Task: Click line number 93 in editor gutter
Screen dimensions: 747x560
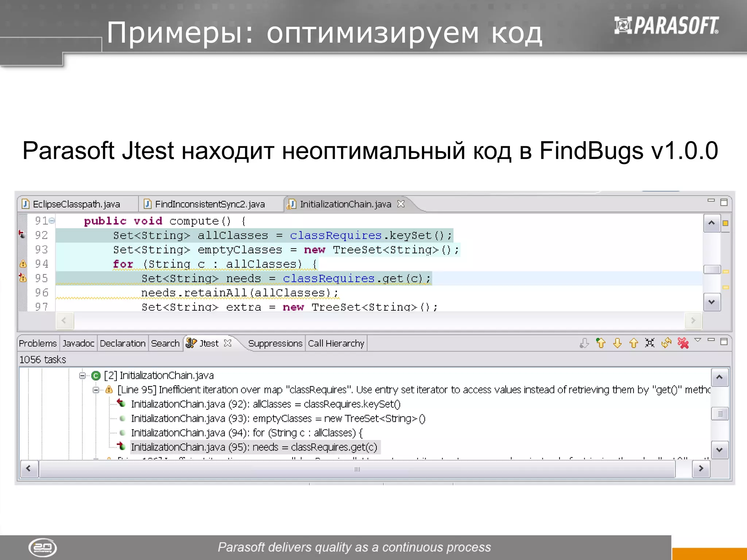Action: click(x=41, y=249)
